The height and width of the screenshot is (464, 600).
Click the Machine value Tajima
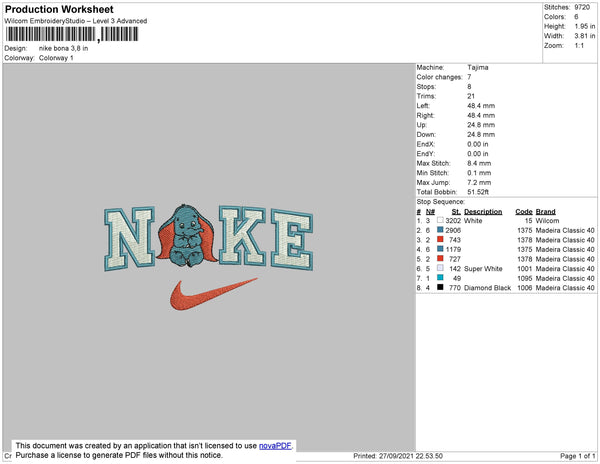pos(478,67)
